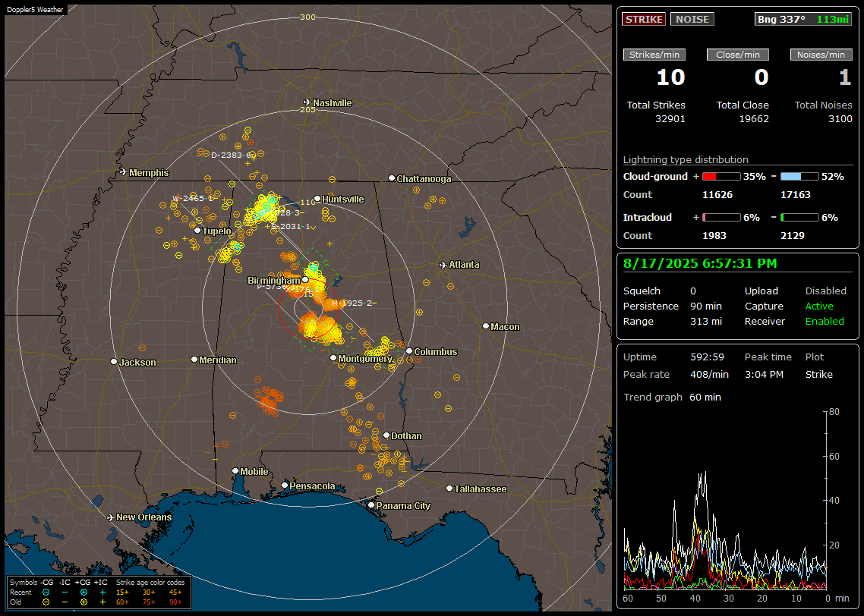This screenshot has width=864, height=616.
Task: Click the storm cell label D-2383-6
Action: pos(232,156)
